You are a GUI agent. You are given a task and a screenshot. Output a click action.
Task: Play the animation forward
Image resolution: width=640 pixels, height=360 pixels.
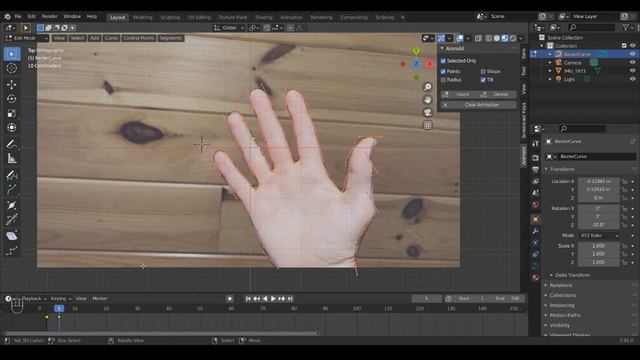[x=273, y=299]
